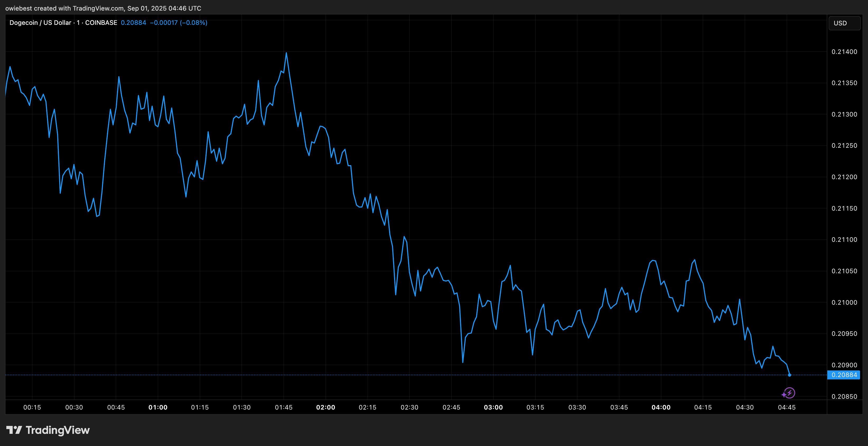Click the 04:45 time axis label
The width and height of the screenshot is (868, 446).
coord(786,407)
